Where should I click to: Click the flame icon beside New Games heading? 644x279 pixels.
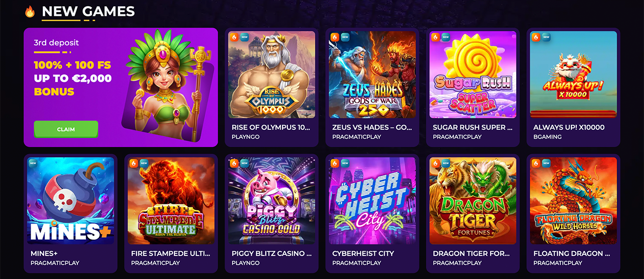[30, 12]
